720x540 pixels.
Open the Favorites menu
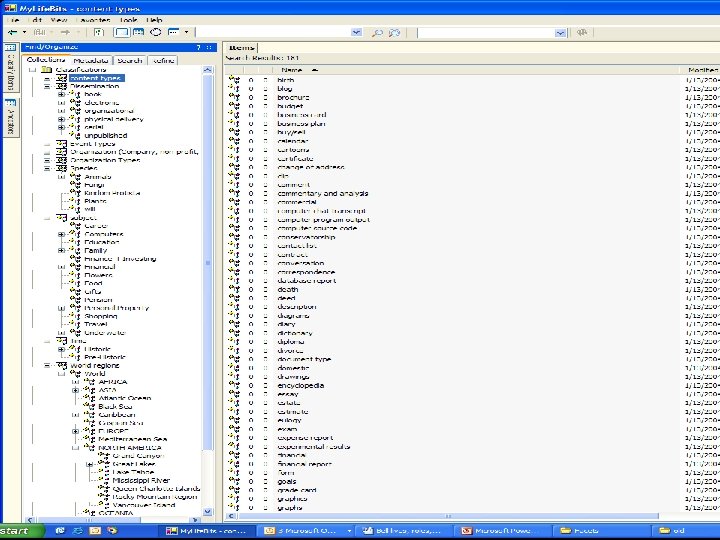pos(93,20)
